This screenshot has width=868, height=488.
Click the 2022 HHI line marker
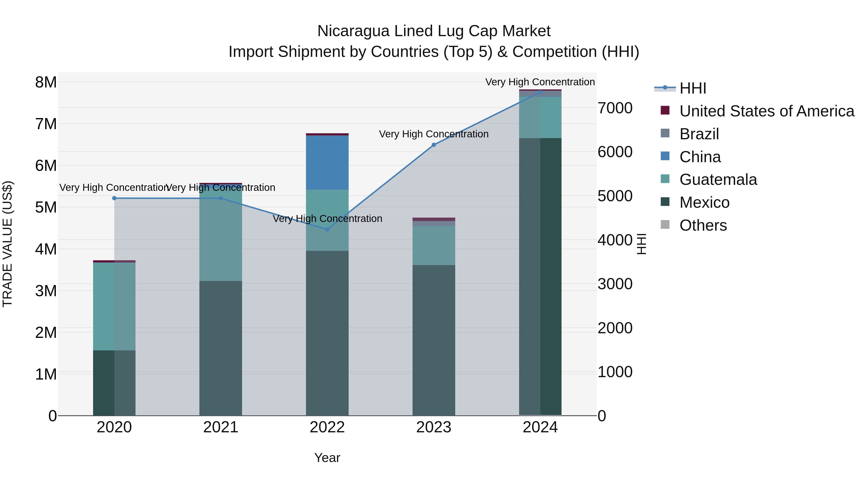point(327,229)
